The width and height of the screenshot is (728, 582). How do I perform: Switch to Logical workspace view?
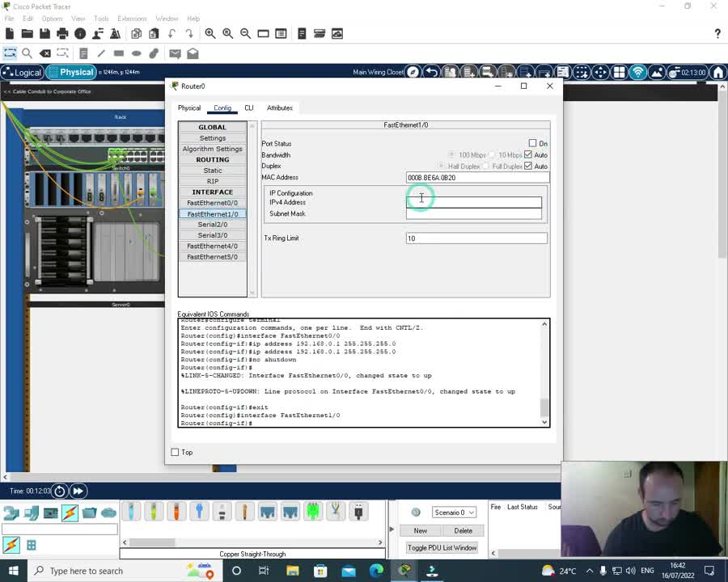(x=23, y=73)
